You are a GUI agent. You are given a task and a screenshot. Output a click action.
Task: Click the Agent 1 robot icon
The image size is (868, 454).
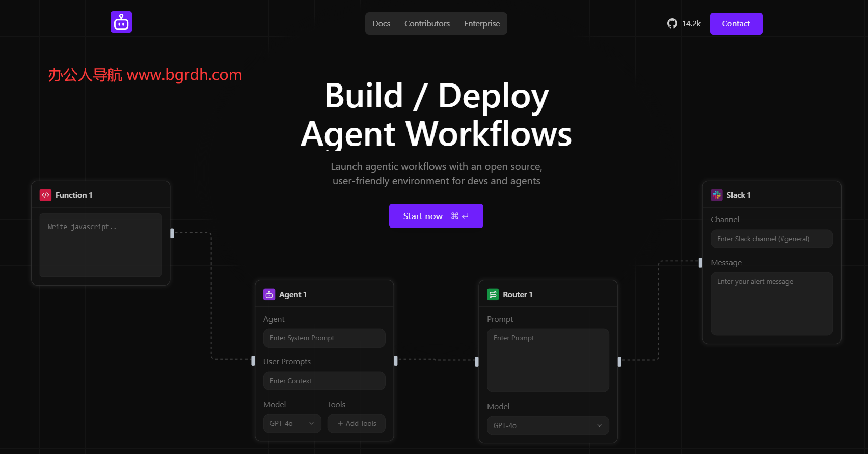coord(269,294)
